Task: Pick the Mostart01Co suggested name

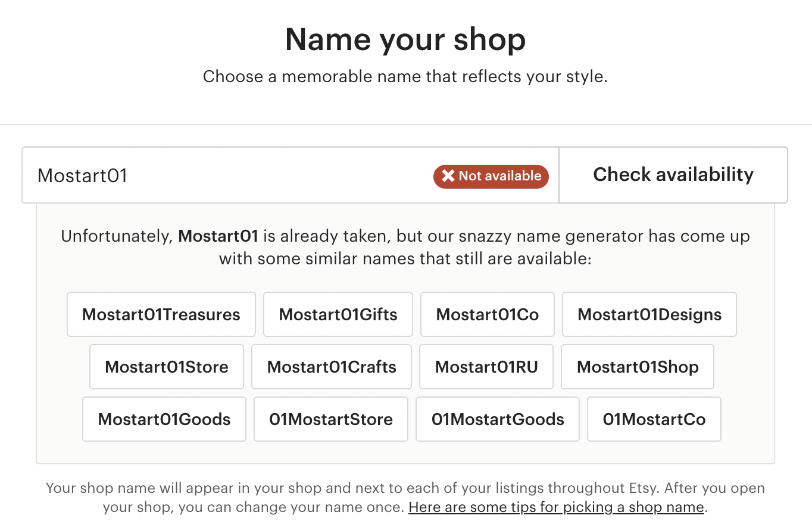Action: tap(488, 314)
